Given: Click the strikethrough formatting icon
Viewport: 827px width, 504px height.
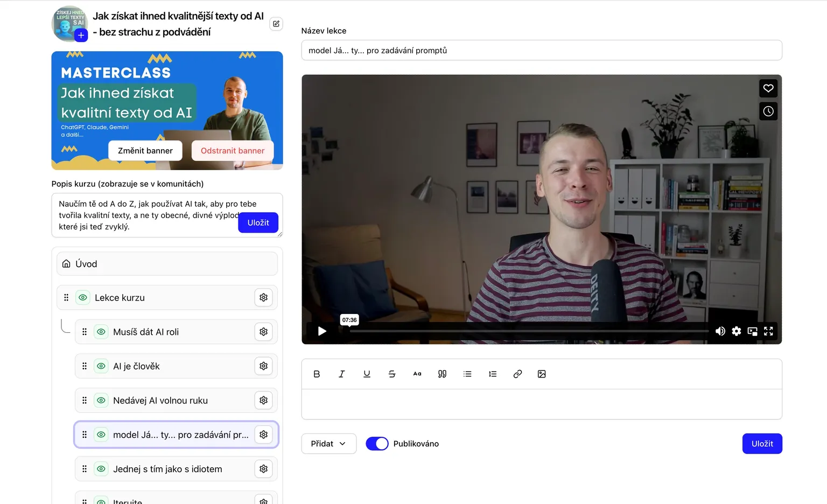Looking at the screenshot, I should [392, 374].
